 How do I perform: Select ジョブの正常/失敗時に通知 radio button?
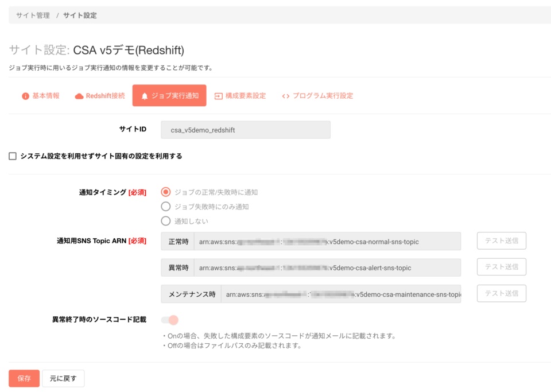pos(165,193)
